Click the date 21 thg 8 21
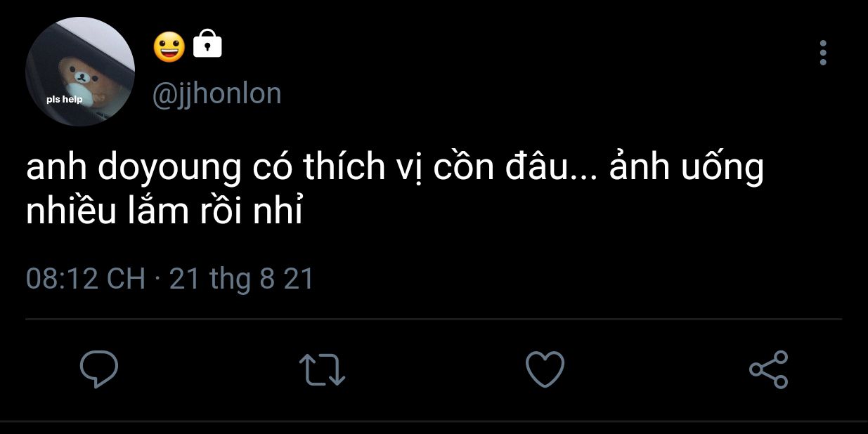Viewport: 868px width, 434px height. tap(242, 280)
